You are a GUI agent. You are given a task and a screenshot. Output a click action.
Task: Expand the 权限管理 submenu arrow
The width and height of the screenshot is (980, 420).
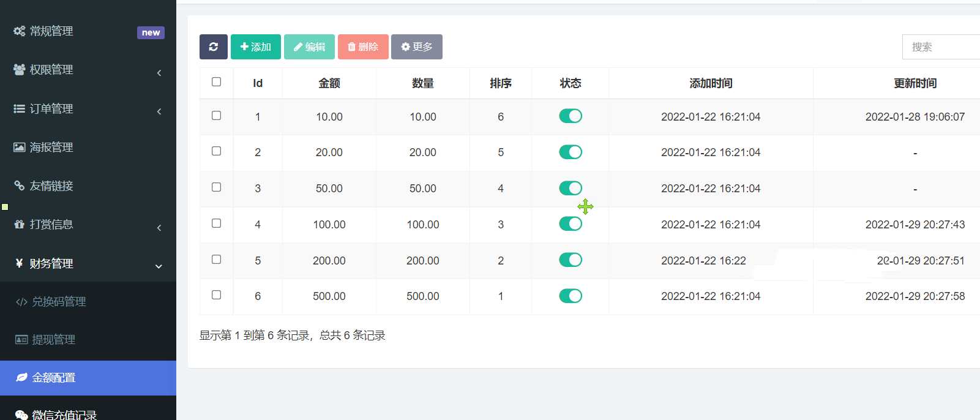pos(159,73)
